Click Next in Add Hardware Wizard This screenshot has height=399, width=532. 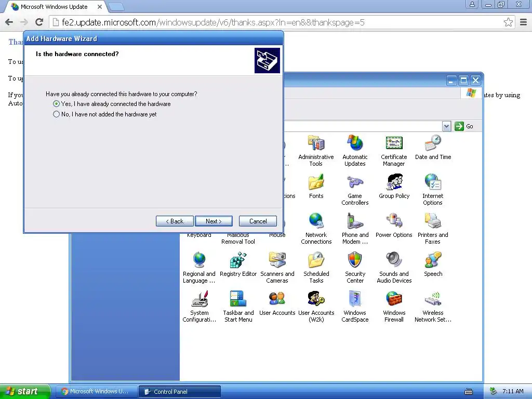214,221
